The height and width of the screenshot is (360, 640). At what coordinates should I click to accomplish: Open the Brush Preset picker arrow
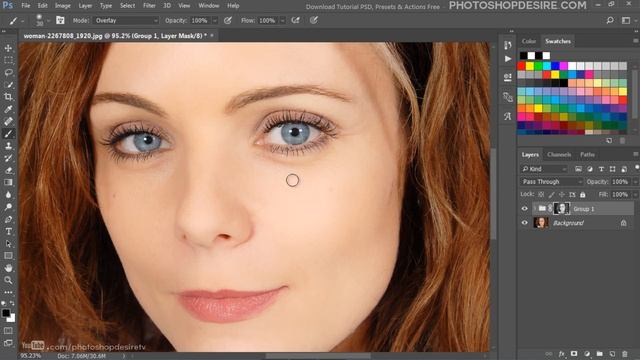[48, 20]
